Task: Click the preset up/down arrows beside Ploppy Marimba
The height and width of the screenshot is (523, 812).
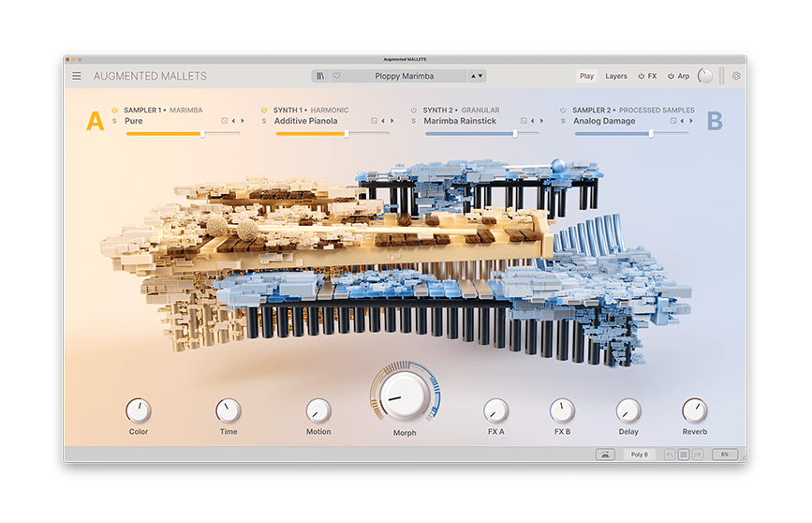Action: click(477, 76)
